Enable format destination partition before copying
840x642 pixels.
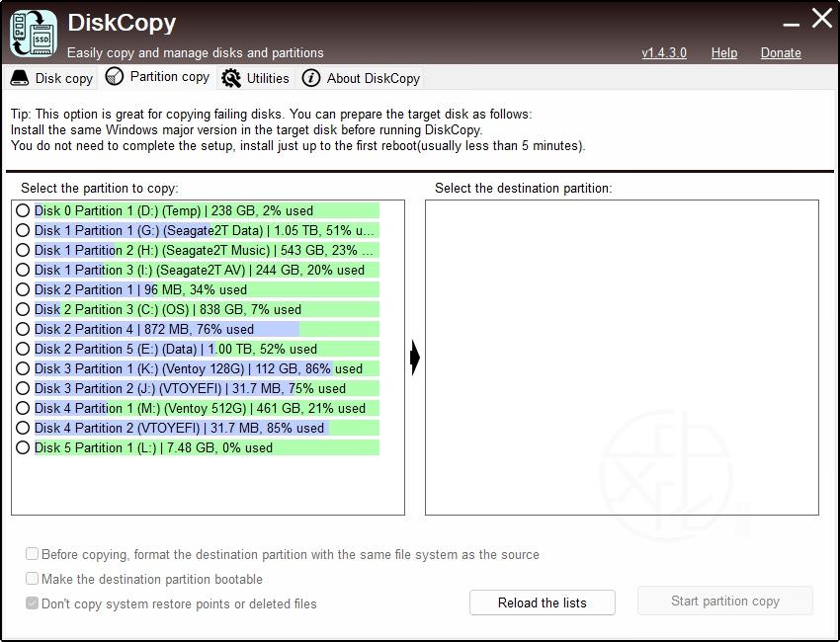coord(33,555)
